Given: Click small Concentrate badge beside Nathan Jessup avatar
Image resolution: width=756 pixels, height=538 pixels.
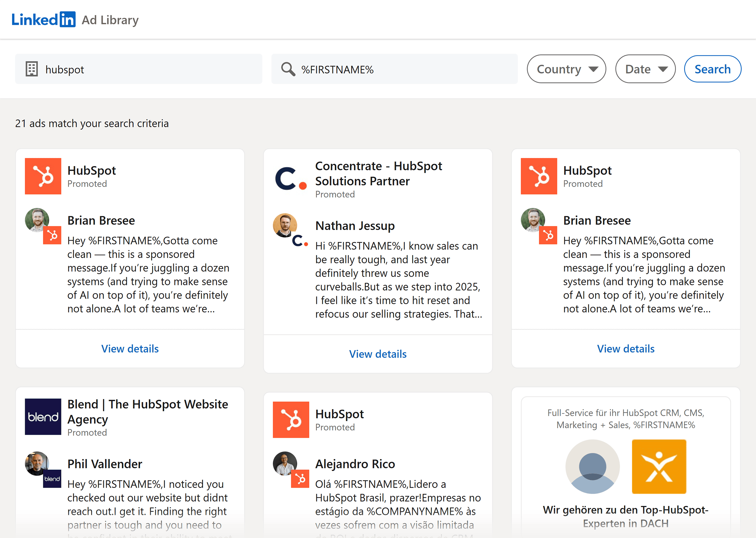Looking at the screenshot, I should click(x=300, y=241).
